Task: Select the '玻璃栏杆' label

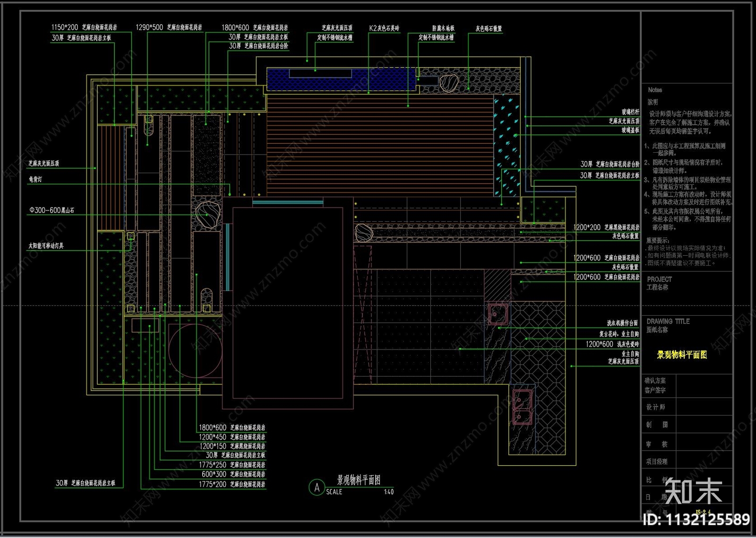Action: (x=630, y=112)
